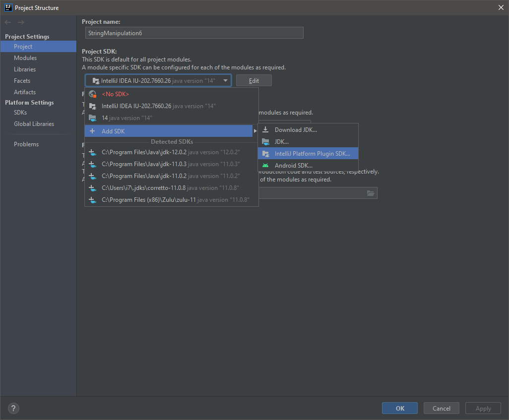509x420 pixels.
Task: Click the Cancel button
Action: [x=441, y=408]
